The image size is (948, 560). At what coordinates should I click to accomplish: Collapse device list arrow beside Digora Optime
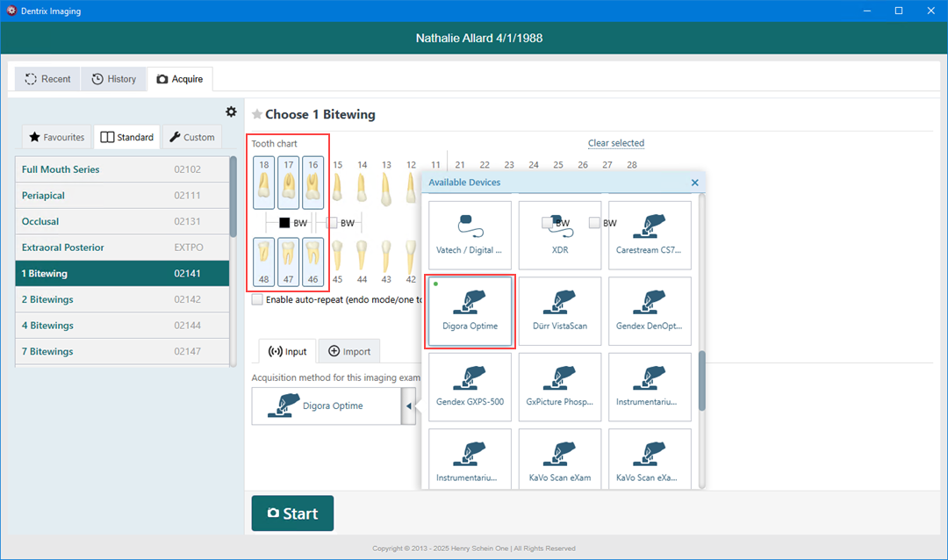click(x=408, y=406)
